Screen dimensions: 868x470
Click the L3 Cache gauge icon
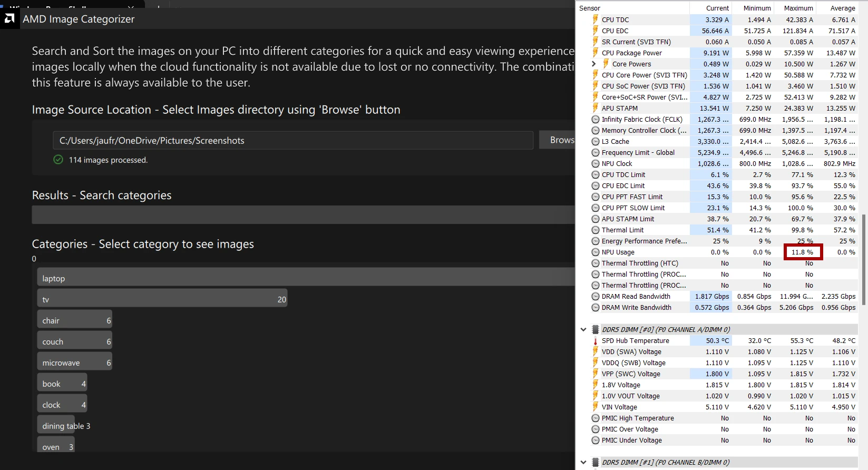point(596,142)
